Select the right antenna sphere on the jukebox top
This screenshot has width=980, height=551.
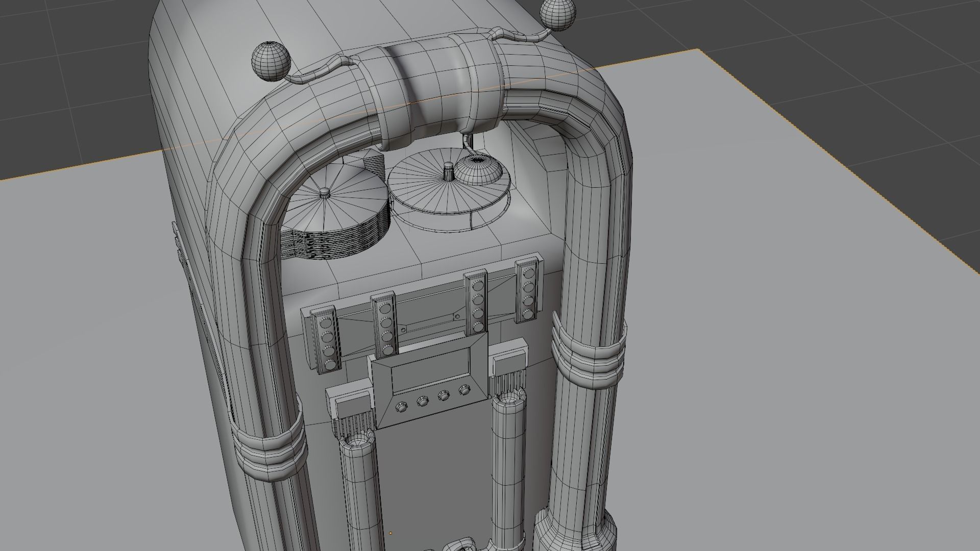pyautogui.click(x=558, y=14)
